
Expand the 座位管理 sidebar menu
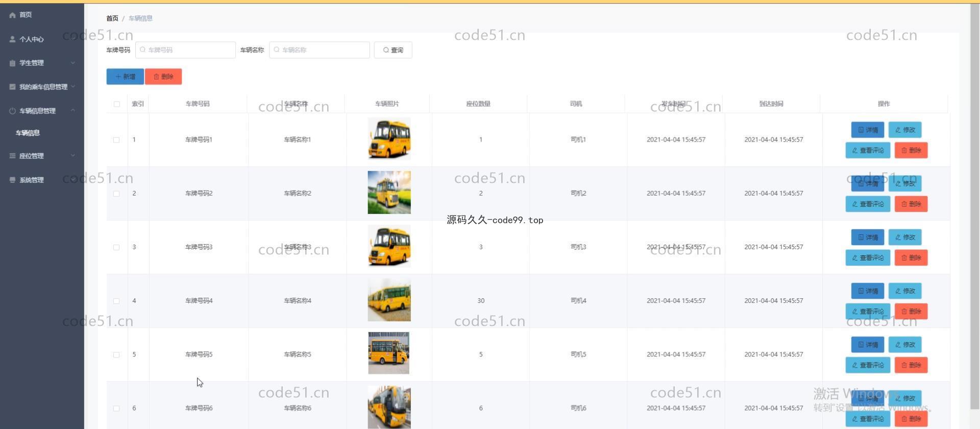coord(42,156)
